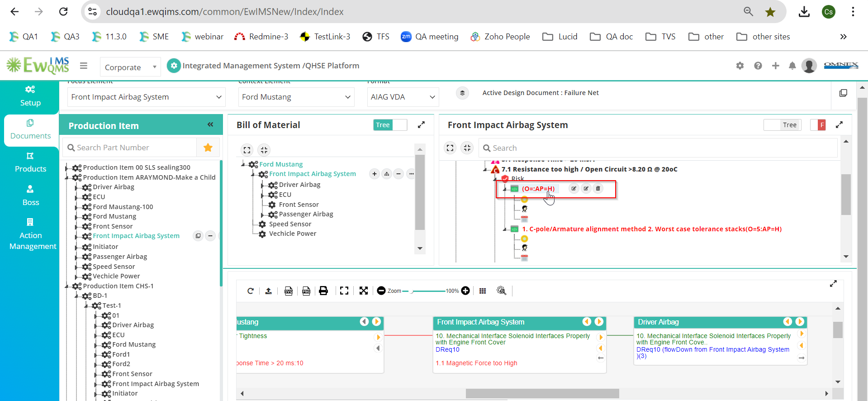Screen dimensions: 868x401
Task: Maximize the Bill of Material panel
Action: [x=421, y=125]
